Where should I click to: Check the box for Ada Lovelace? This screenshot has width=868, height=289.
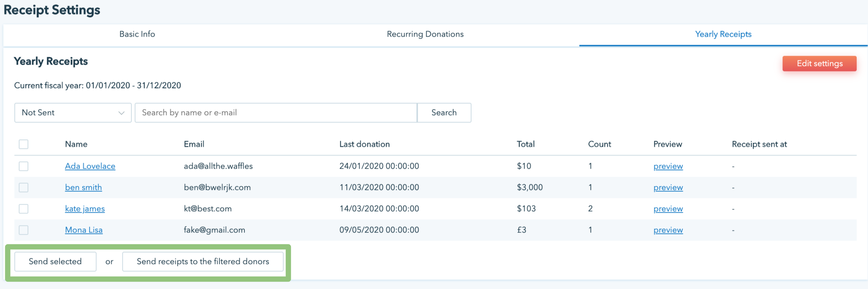23,166
